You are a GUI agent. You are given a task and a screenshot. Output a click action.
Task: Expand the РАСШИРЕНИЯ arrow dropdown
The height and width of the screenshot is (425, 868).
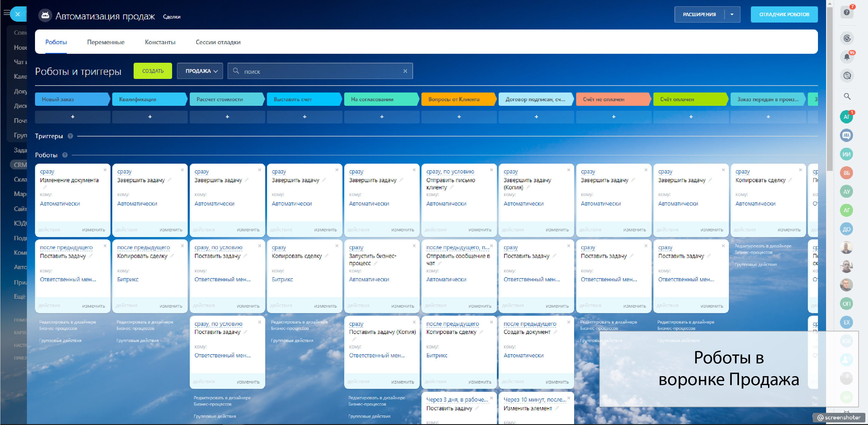tap(731, 14)
